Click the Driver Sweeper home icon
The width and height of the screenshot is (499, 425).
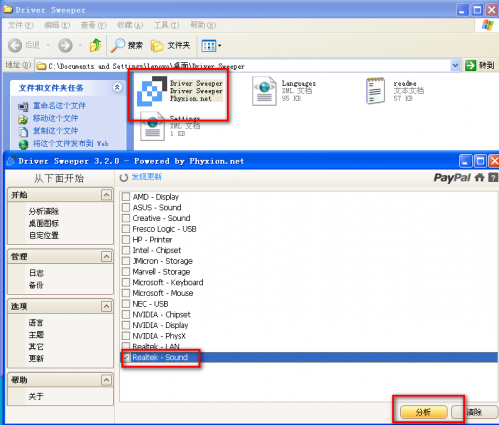pos(479,177)
